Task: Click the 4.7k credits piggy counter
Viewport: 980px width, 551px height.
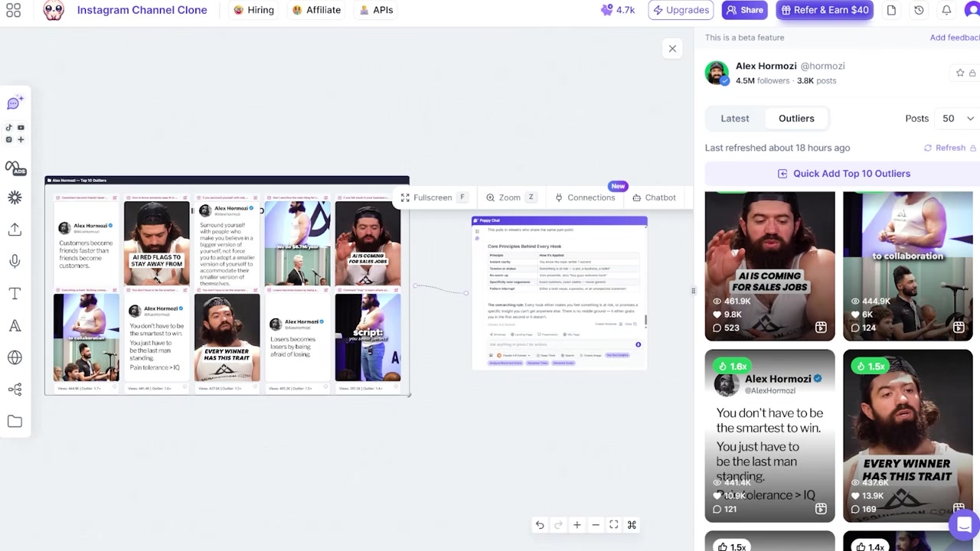Action: [x=618, y=11]
